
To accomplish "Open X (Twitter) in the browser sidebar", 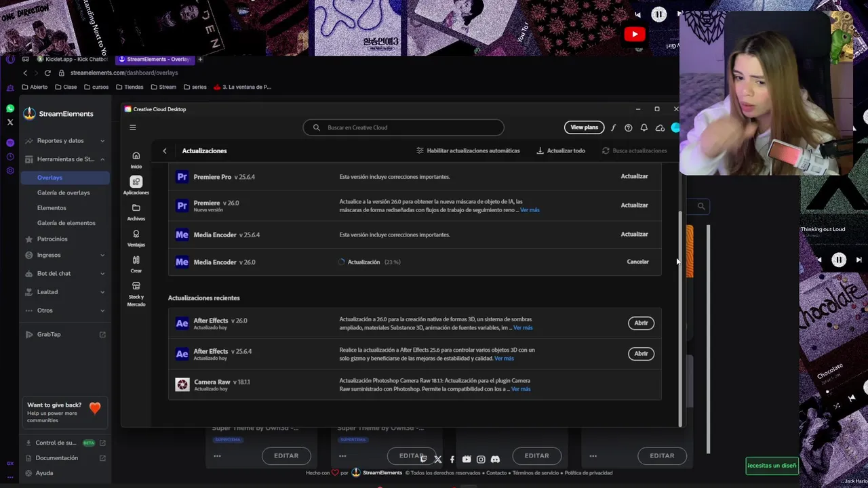I will pos(10,123).
